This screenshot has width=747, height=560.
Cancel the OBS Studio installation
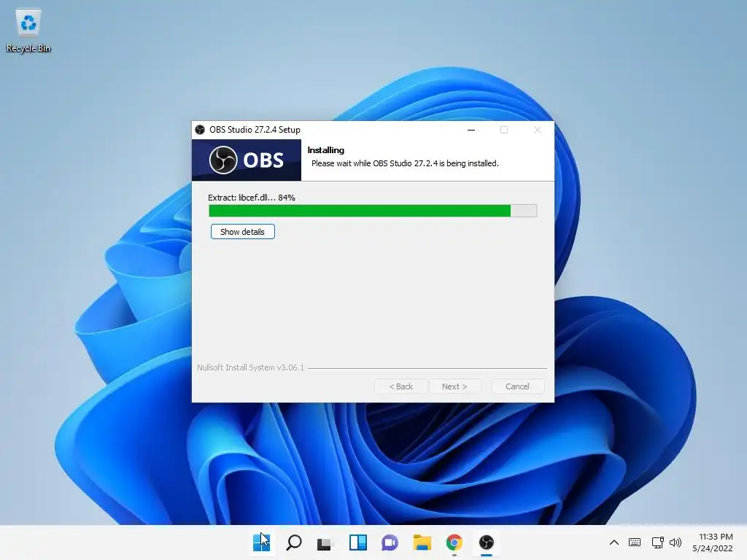[x=517, y=386]
